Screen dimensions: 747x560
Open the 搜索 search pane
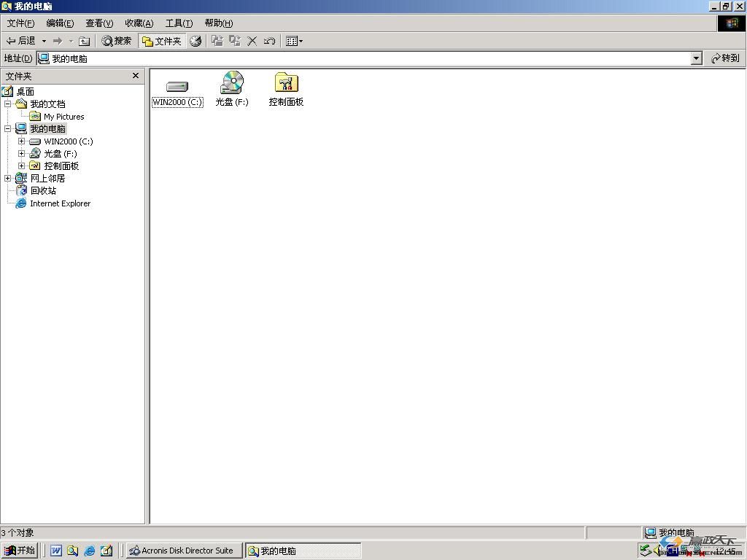(117, 41)
